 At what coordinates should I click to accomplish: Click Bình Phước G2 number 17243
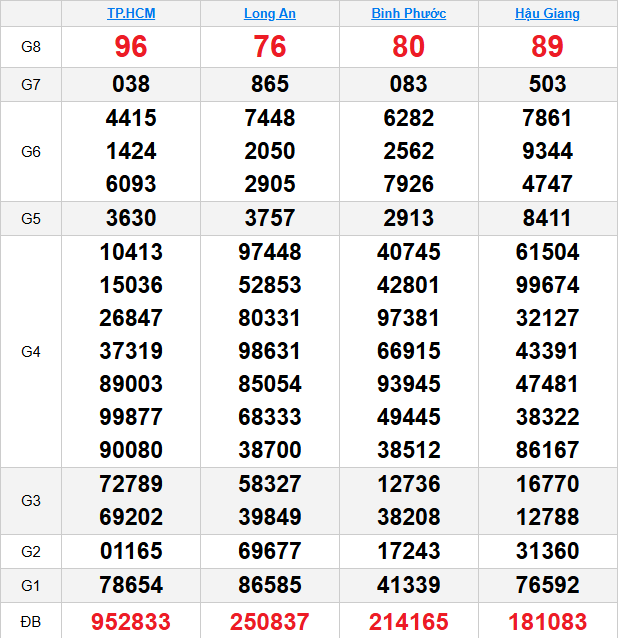pyautogui.click(x=409, y=551)
